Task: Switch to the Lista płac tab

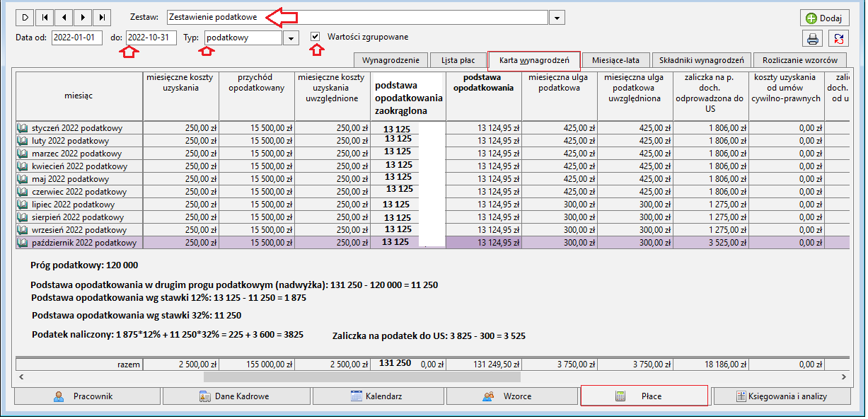Action: coord(458,60)
